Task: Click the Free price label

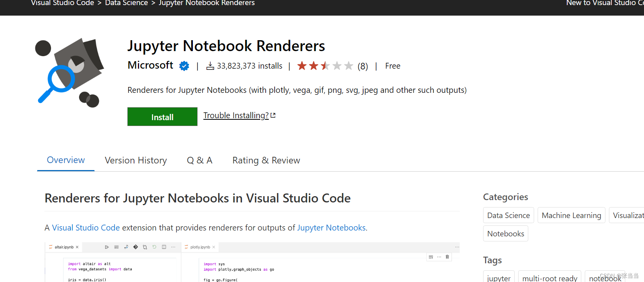Action: pos(393,66)
